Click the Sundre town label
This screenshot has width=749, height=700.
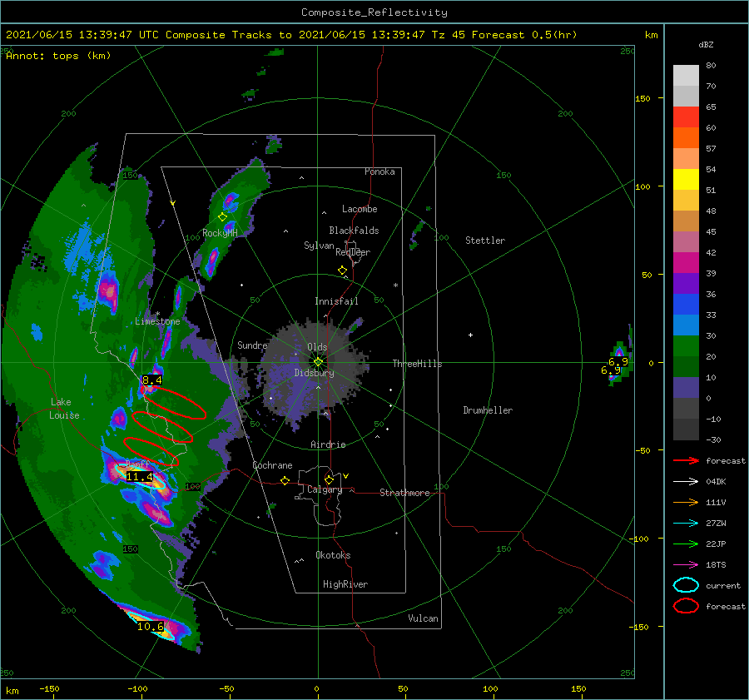click(x=252, y=345)
